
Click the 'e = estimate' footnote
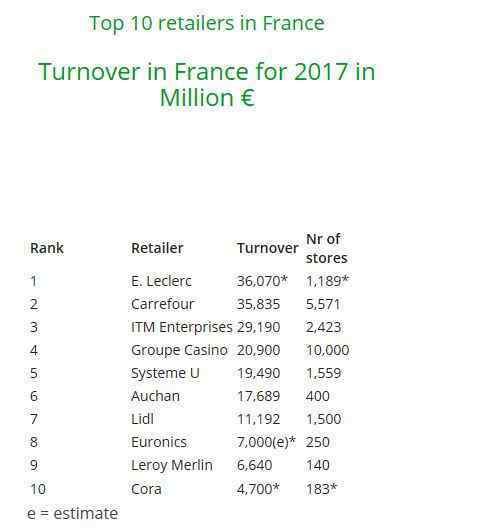tap(73, 513)
